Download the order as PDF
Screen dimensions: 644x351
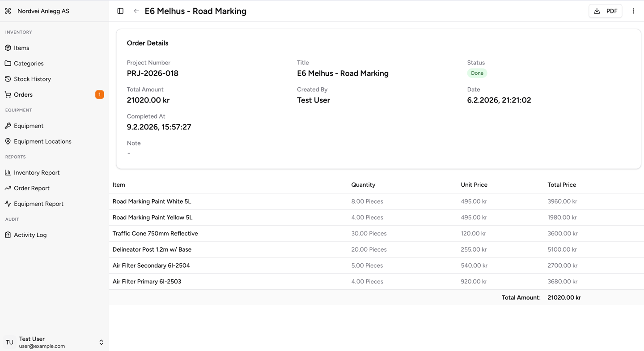[x=606, y=11]
